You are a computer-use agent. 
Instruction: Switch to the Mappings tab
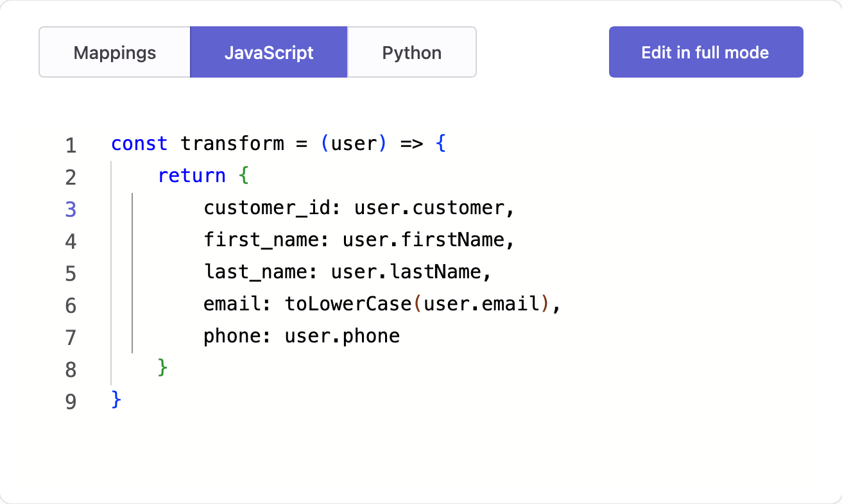pos(114,52)
